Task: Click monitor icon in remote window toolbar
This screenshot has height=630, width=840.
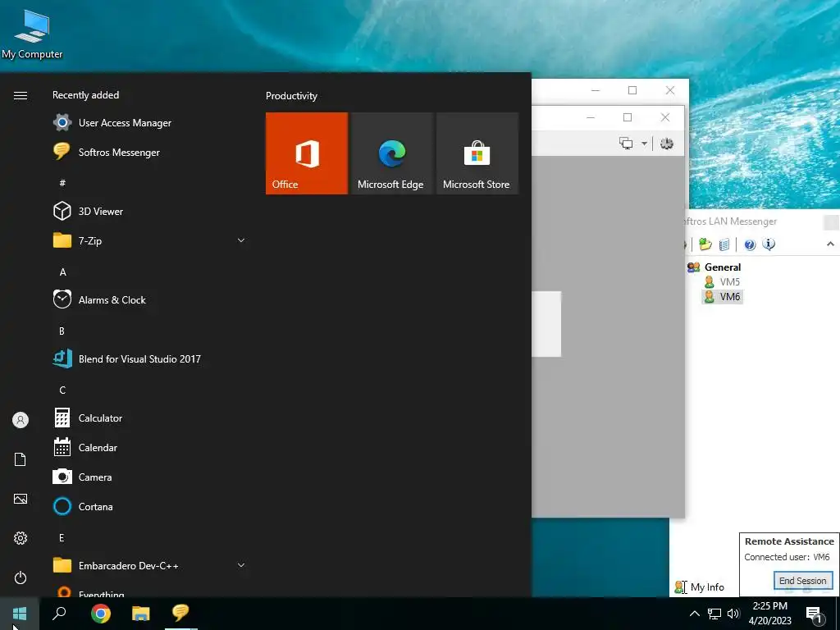Action: point(626,143)
